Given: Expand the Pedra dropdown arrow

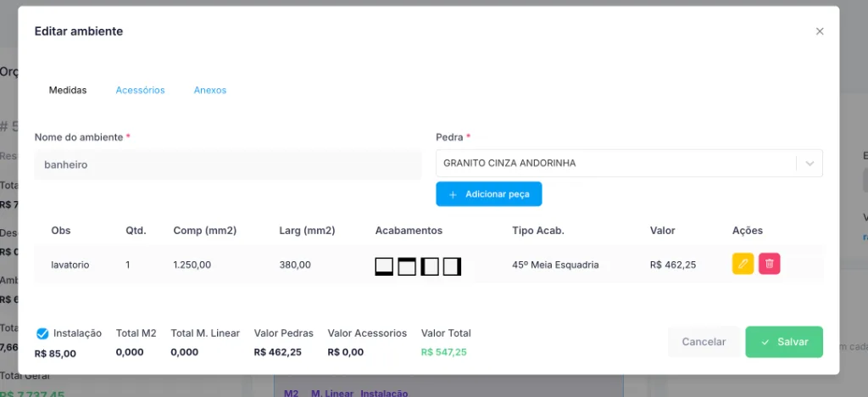Looking at the screenshot, I should coord(810,164).
